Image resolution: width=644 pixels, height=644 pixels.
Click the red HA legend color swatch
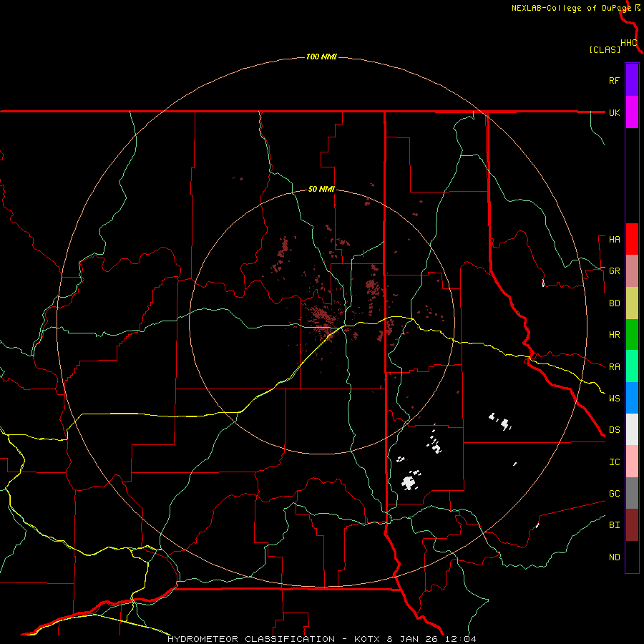click(632, 239)
